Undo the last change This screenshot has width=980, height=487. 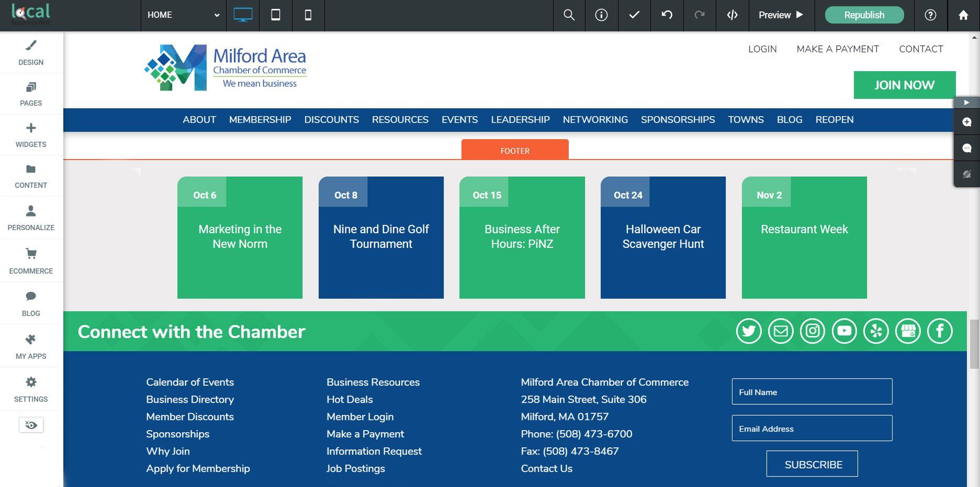coord(667,15)
